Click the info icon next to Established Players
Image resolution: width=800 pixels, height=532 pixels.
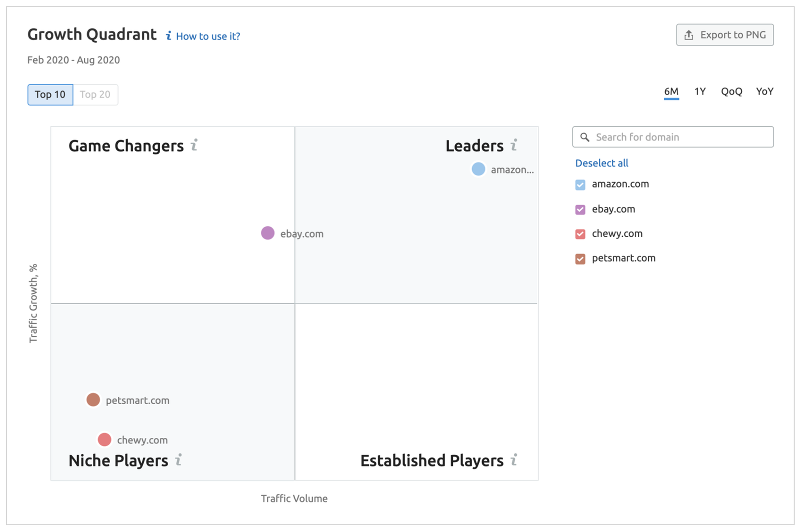(514, 460)
